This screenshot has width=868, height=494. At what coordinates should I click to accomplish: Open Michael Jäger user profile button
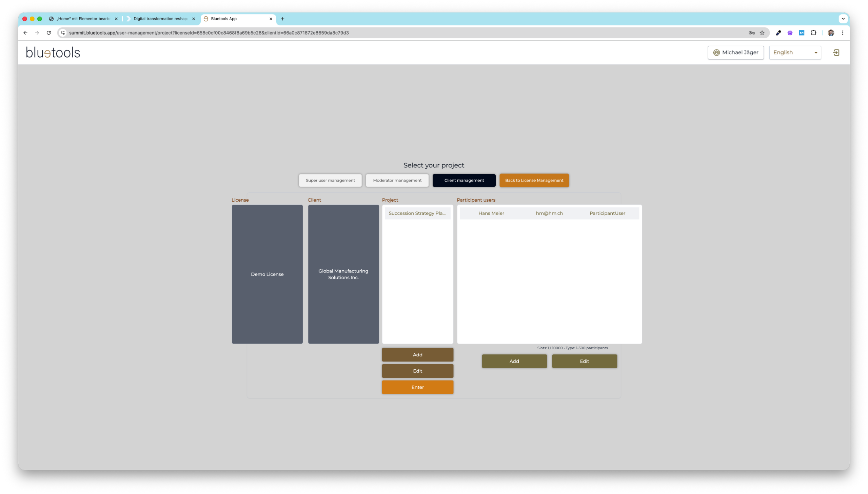[x=736, y=53]
